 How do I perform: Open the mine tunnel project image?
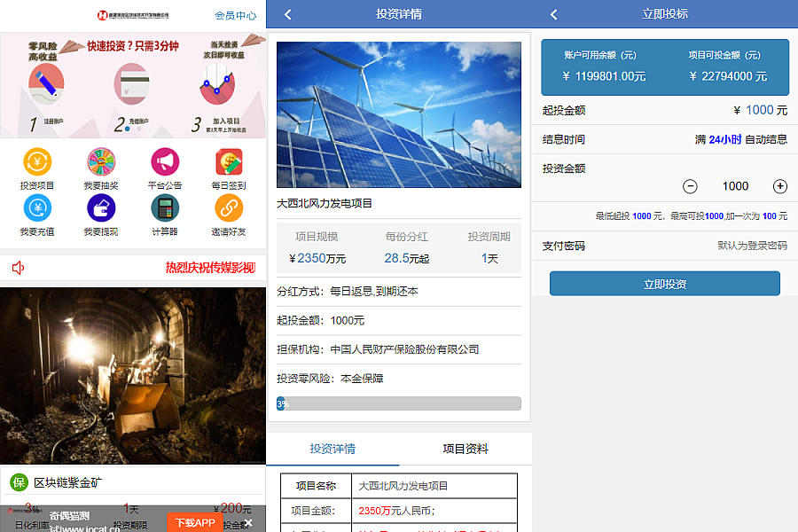[133, 376]
